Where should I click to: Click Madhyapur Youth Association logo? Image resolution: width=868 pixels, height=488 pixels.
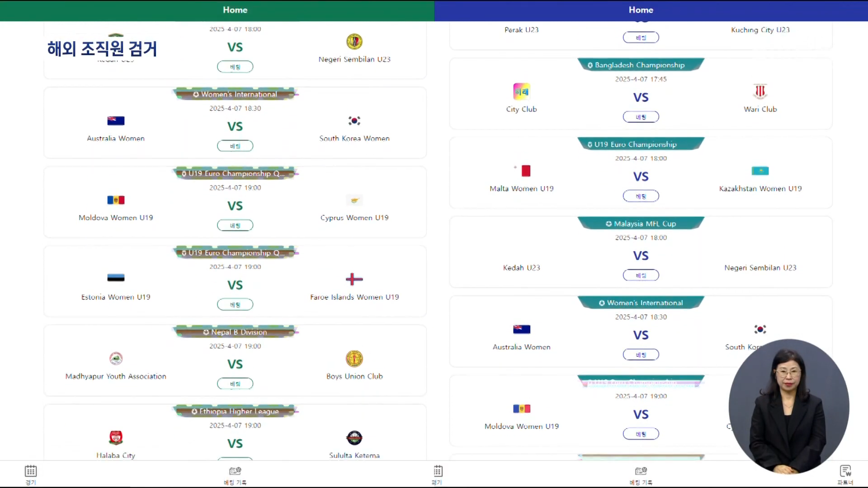116,359
